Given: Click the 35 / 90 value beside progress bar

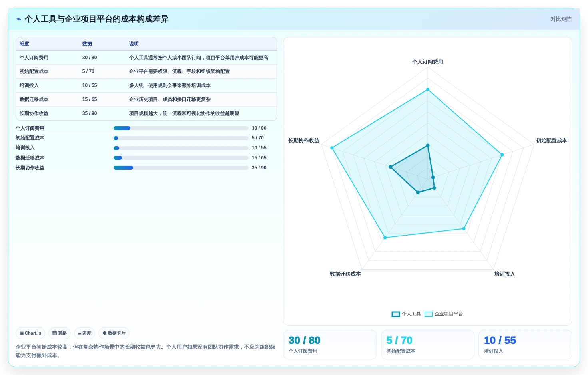Looking at the screenshot, I should (259, 168).
